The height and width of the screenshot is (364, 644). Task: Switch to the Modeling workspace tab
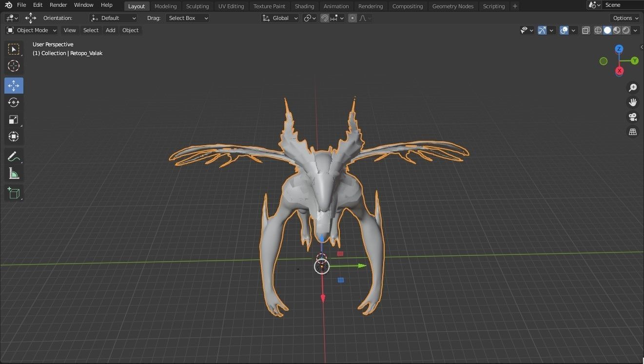tap(165, 6)
